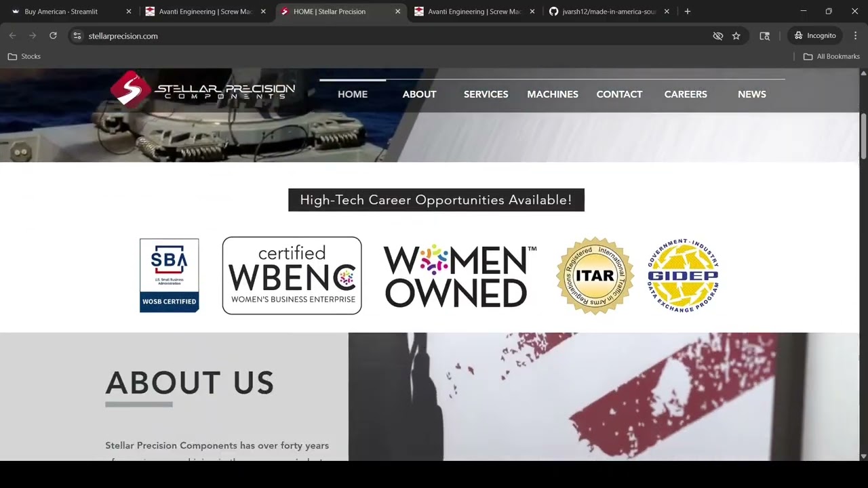Close the first Avanti Engineering tab
The width and height of the screenshot is (868, 488).
click(x=263, y=12)
